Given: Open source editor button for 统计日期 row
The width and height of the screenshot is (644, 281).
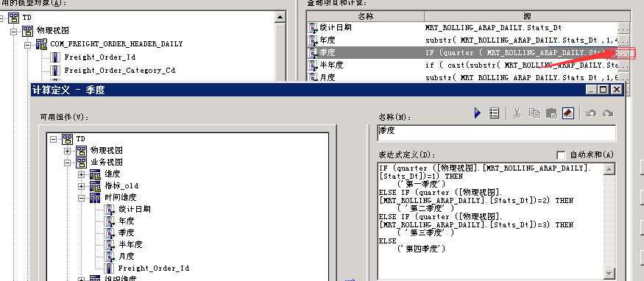Looking at the screenshot, I should click(623, 28).
